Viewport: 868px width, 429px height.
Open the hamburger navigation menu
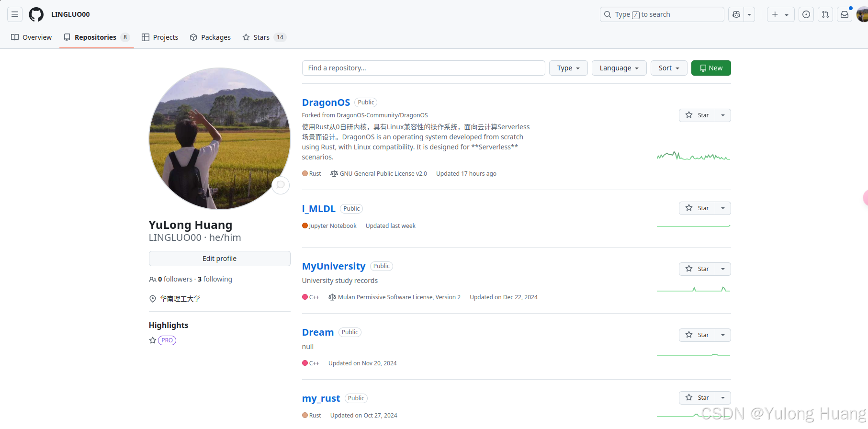(x=15, y=14)
